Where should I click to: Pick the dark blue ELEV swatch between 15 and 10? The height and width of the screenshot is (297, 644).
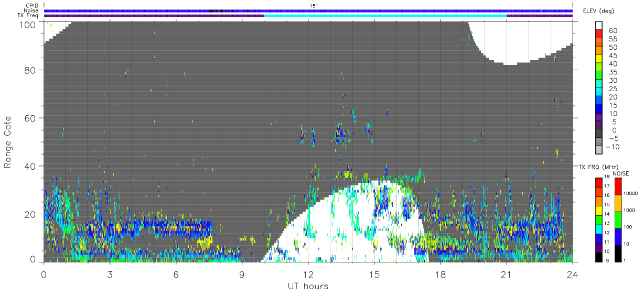pyautogui.click(x=599, y=109)
